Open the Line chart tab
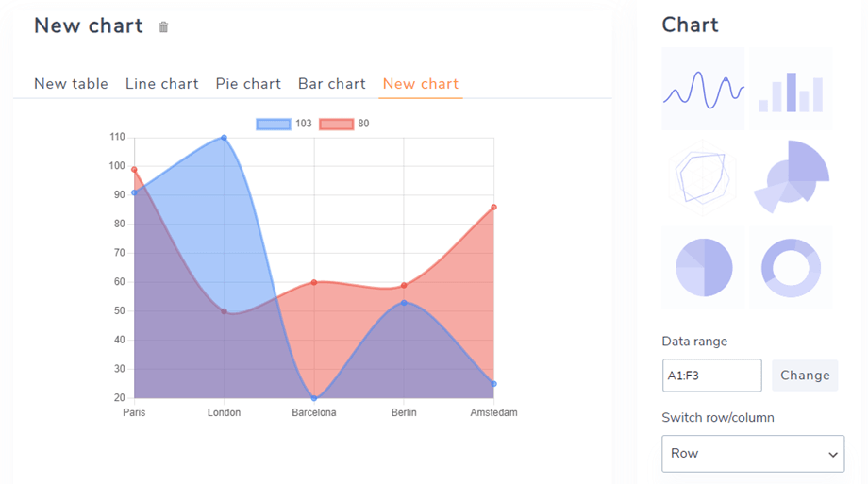868x484 pixels. (162, 84)
